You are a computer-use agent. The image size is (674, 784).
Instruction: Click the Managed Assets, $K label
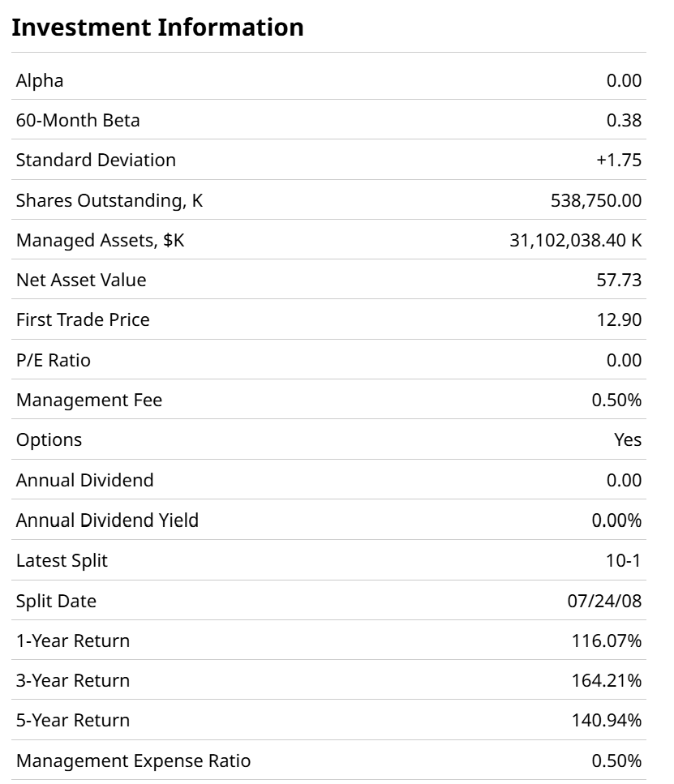click(x=101, y=241)
